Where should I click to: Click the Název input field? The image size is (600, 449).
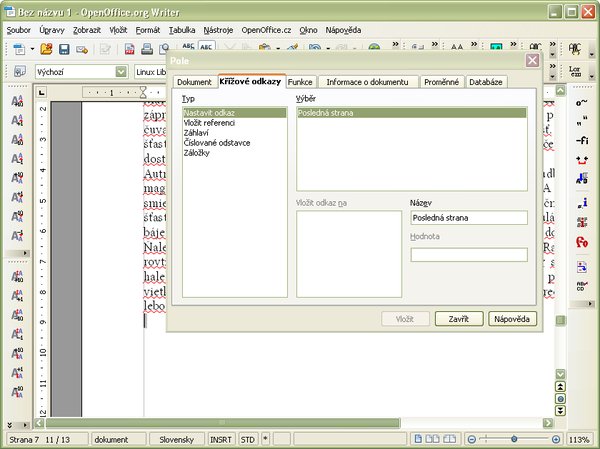tap(469, 218)
